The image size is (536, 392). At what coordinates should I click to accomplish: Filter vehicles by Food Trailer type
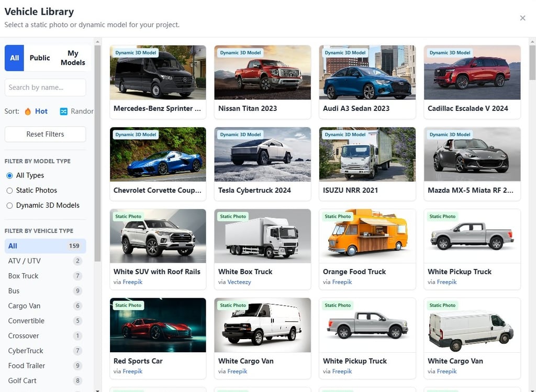[x=26, y=365]
